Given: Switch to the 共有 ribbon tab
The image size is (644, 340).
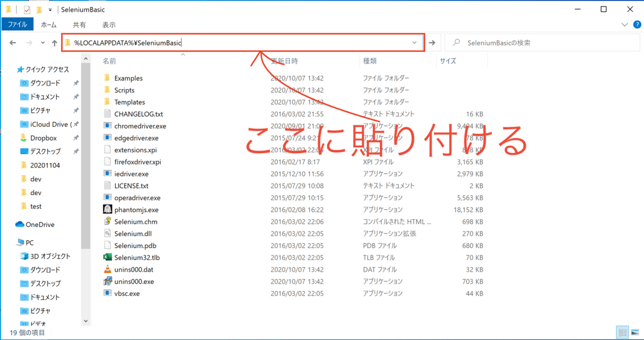Looking at the screenshot, I should pos(79,25).
